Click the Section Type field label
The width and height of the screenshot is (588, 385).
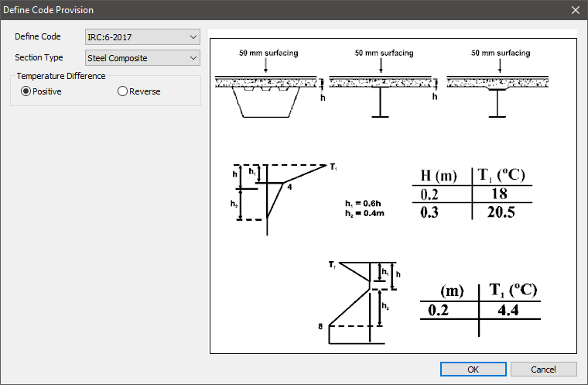(39, 57)
